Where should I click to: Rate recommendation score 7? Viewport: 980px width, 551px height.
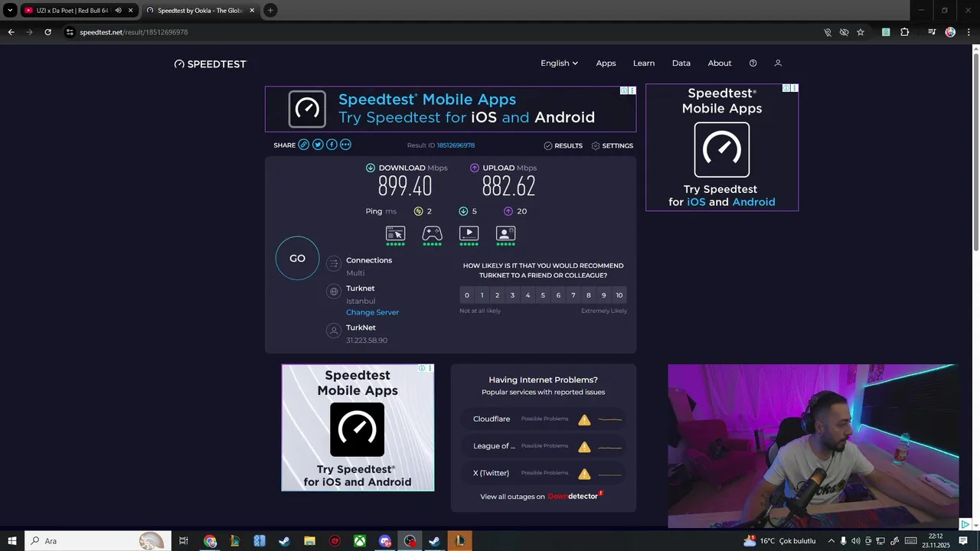click(x=573, y=295)
